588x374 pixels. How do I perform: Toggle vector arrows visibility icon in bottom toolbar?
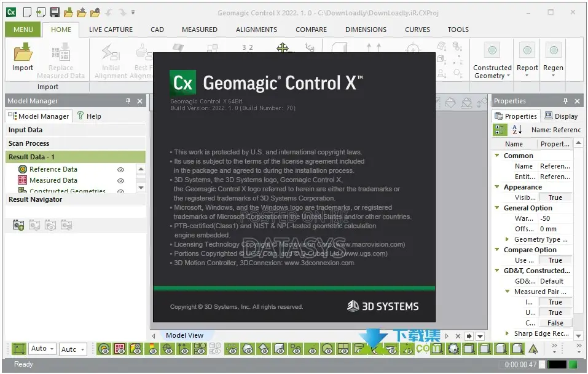184,349
